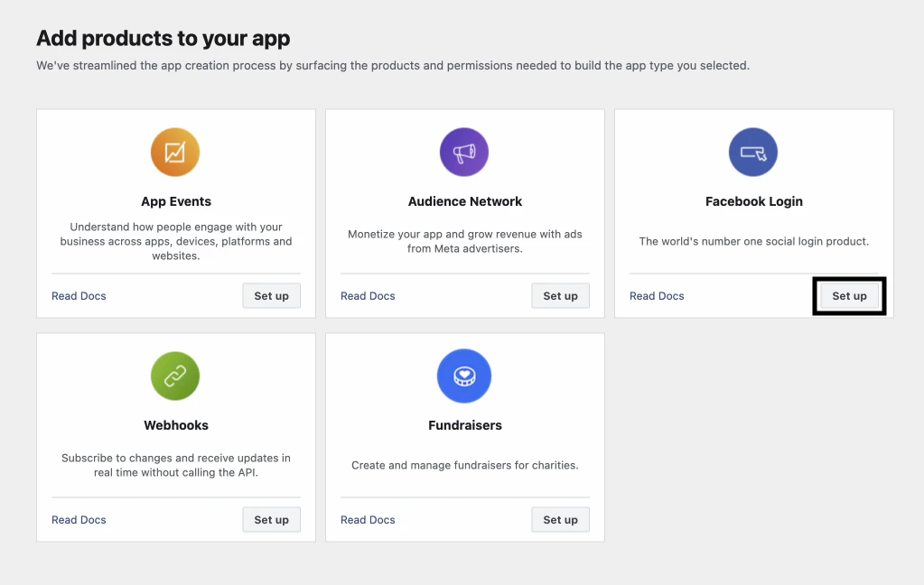Open Read Docs for Fundraisers
The width and height of the screenshot is (924, 585).
[368, 519]
